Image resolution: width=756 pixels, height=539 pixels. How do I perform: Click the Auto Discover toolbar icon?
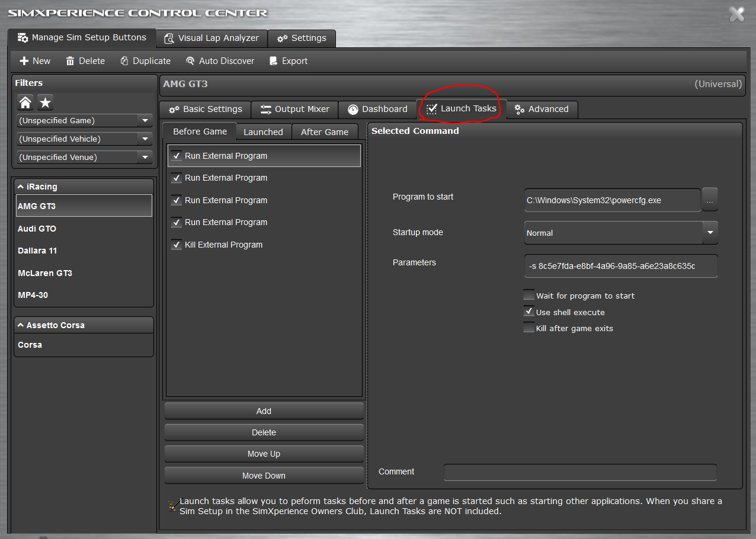coord(190,61)
